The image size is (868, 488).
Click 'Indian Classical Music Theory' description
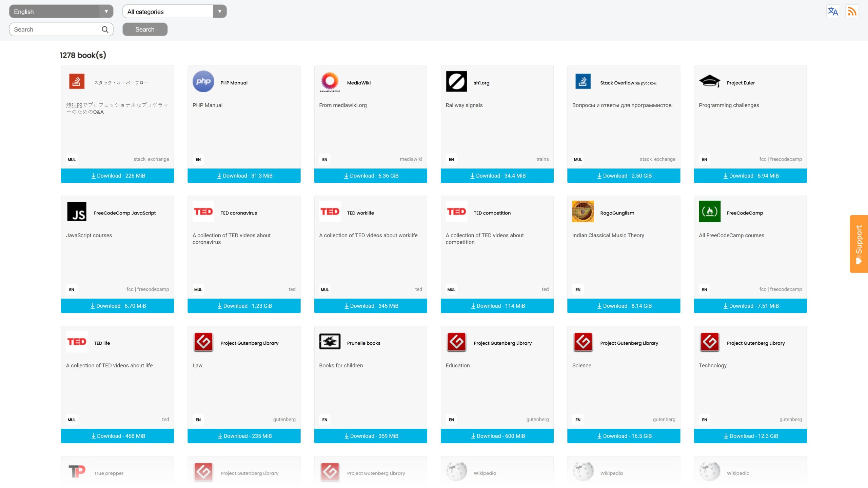click(608, 236)
